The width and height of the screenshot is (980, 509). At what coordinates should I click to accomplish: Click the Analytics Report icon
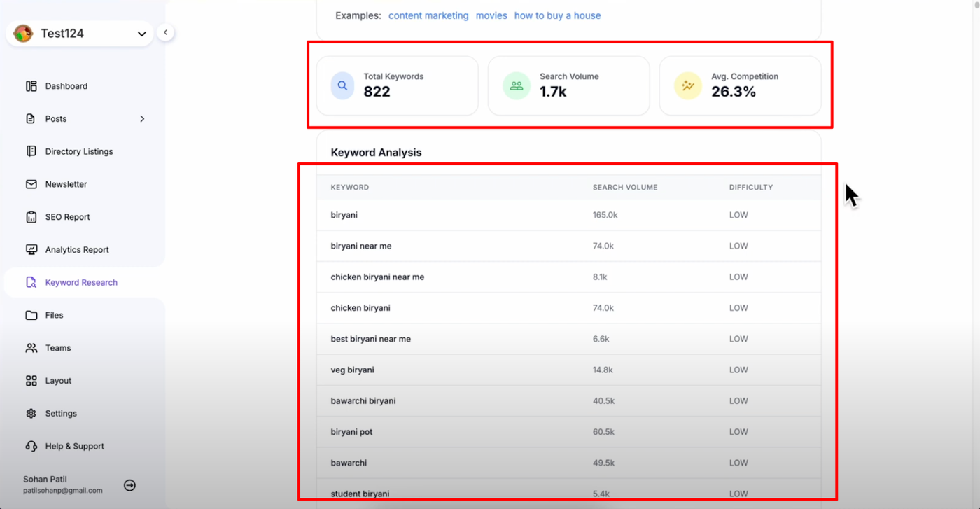[x=31, y=250]
